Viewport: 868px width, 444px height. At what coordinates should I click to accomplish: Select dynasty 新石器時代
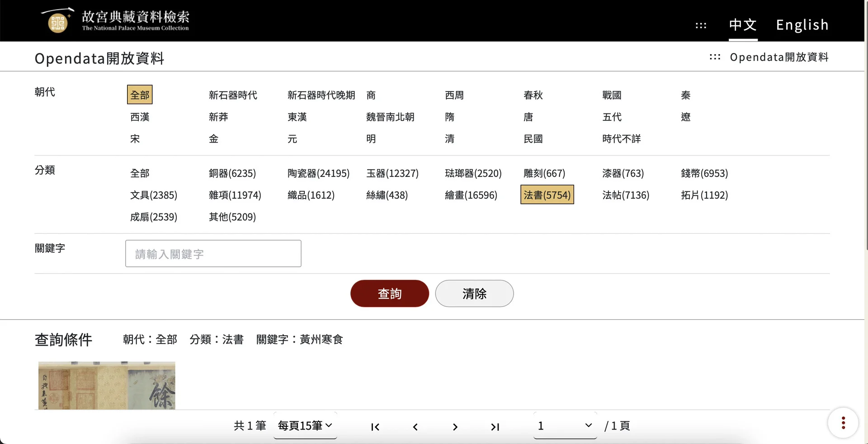click(233, 95)
